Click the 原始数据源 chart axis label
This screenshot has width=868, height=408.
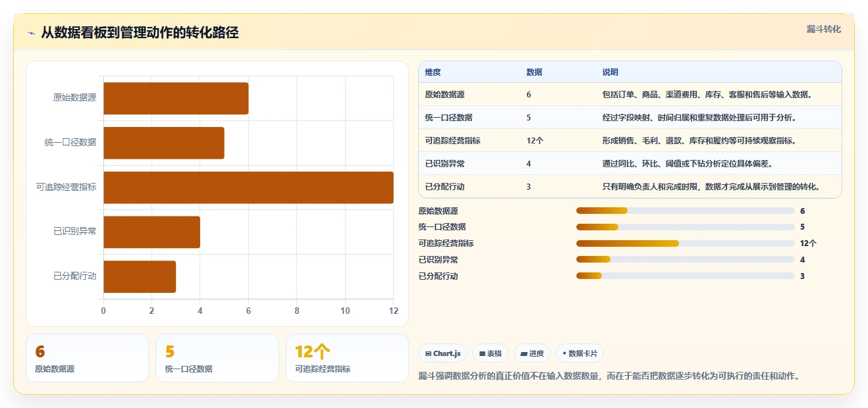pyautogui.click(x=74, y=98)
